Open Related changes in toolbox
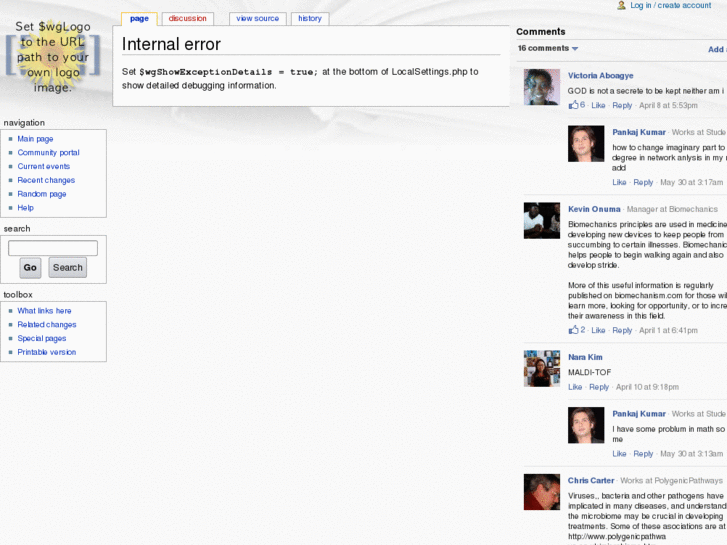The width and height of the screenshot is (727, 545). 47,325
